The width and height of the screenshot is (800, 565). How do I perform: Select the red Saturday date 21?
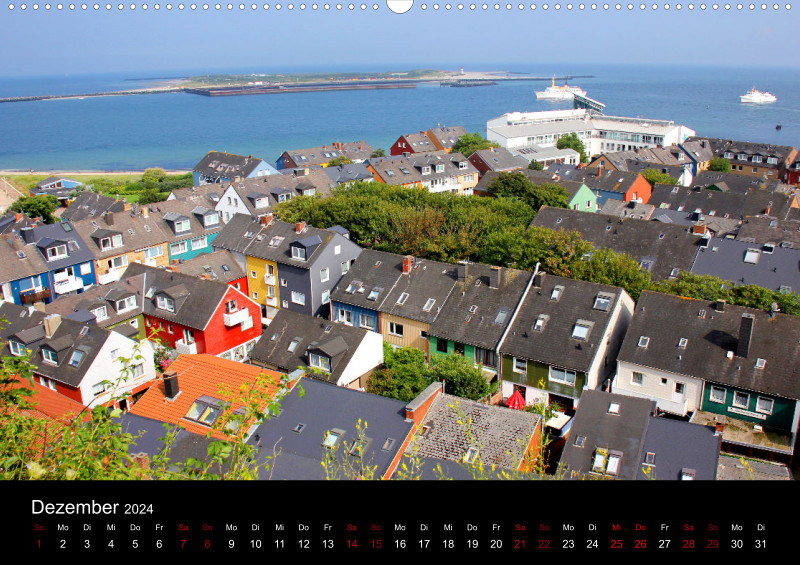pyautogui.click(x=520, y=544)
